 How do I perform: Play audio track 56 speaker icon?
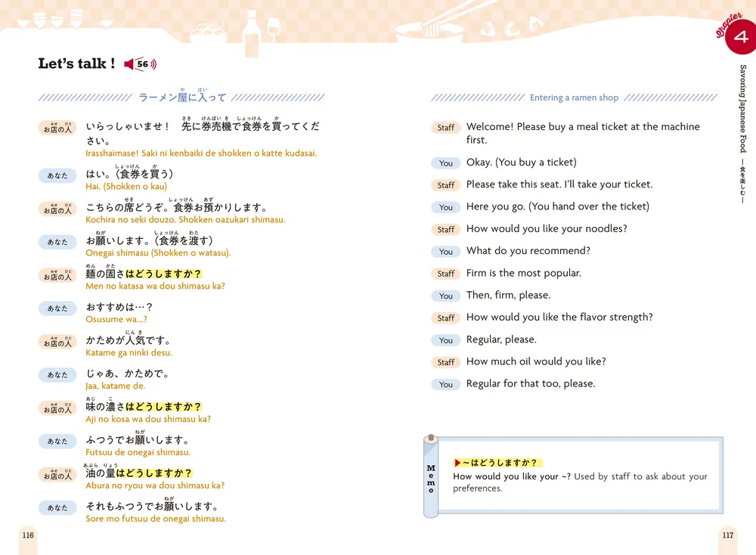pyautogui.click(x=141, y=64)
